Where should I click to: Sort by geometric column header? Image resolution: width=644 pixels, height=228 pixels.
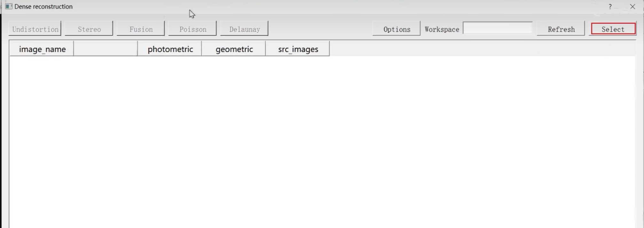tap(234, 49)
